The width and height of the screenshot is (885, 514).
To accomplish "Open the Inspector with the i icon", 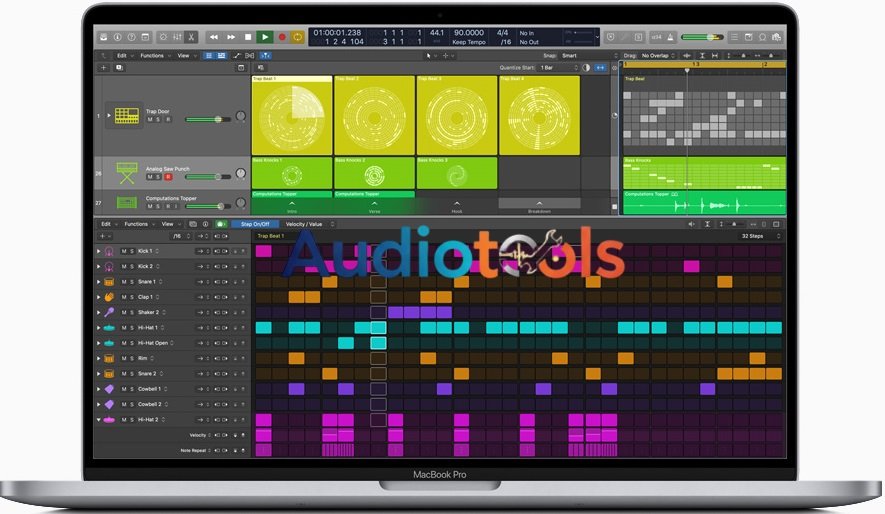I will [x=117, y=37].
